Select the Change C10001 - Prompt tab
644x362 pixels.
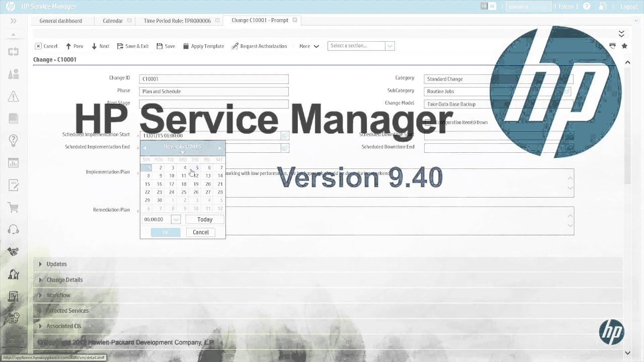pos(260,20)
